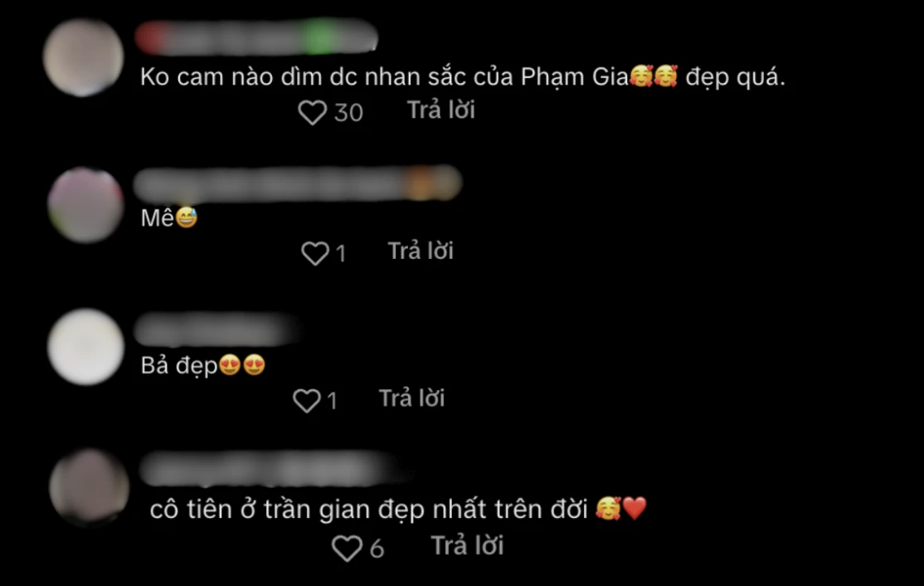This screenshot has height=586, width=924.
Task: Click Trả lời under "Bả đẹp" comment
Action: tap(412, 398)
